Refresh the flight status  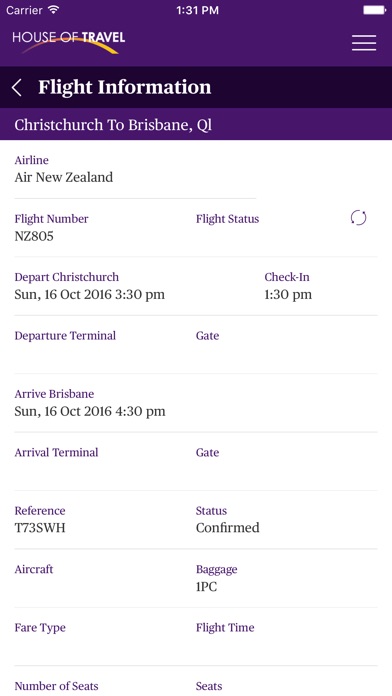358,218
